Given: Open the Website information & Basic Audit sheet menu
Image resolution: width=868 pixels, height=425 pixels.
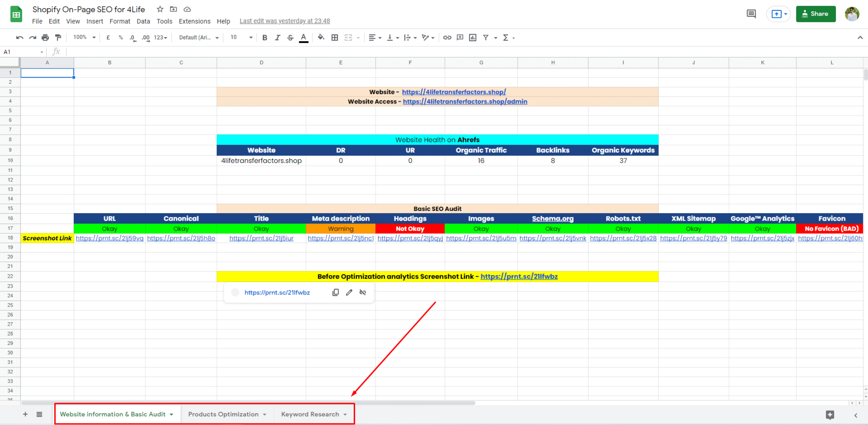Looking at the screenshot, I should pos(171,414).
